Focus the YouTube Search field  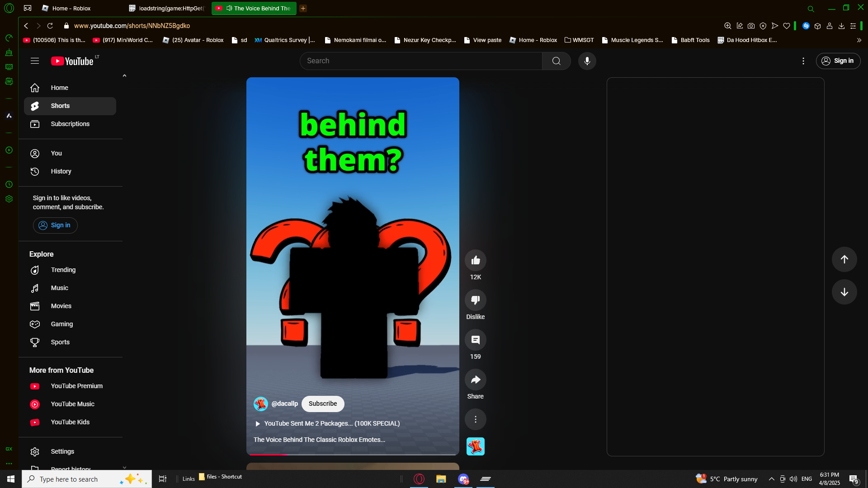[x=420, y=61]
